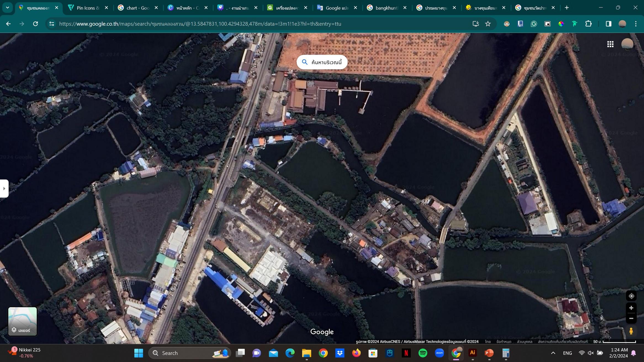Expand the collapsed side panel arrow

click(x=4, y=189)
